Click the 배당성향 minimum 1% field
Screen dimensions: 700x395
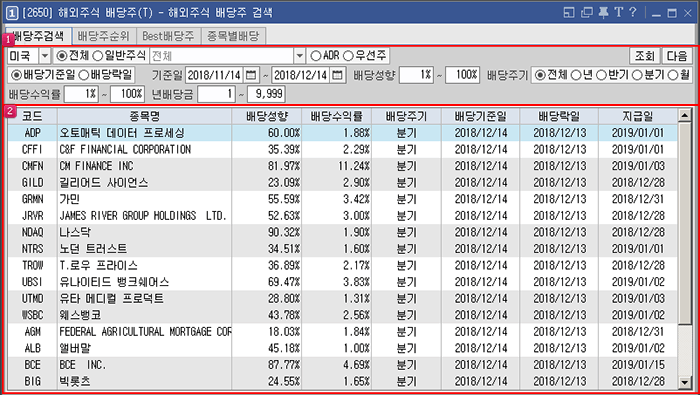pos(416,75)
